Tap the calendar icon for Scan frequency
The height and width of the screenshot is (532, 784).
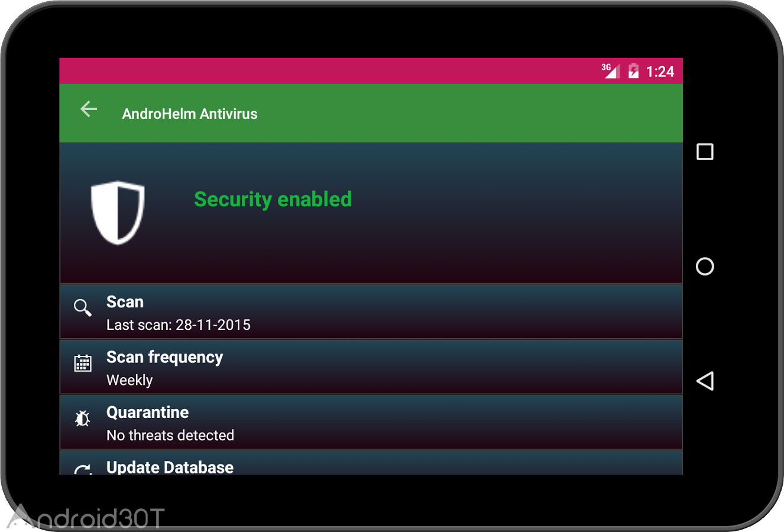click(x=83, y=363)
